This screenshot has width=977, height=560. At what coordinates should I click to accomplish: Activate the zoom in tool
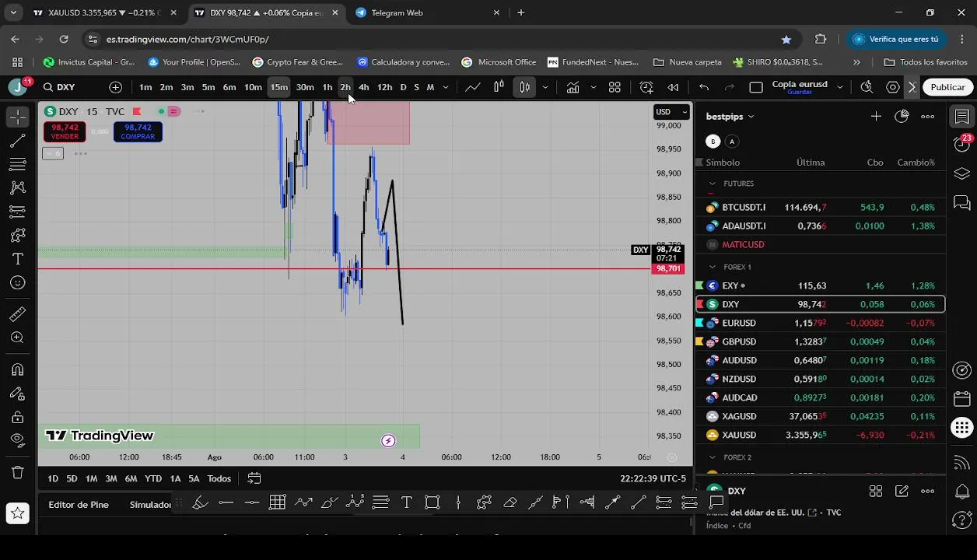[18, 338]
